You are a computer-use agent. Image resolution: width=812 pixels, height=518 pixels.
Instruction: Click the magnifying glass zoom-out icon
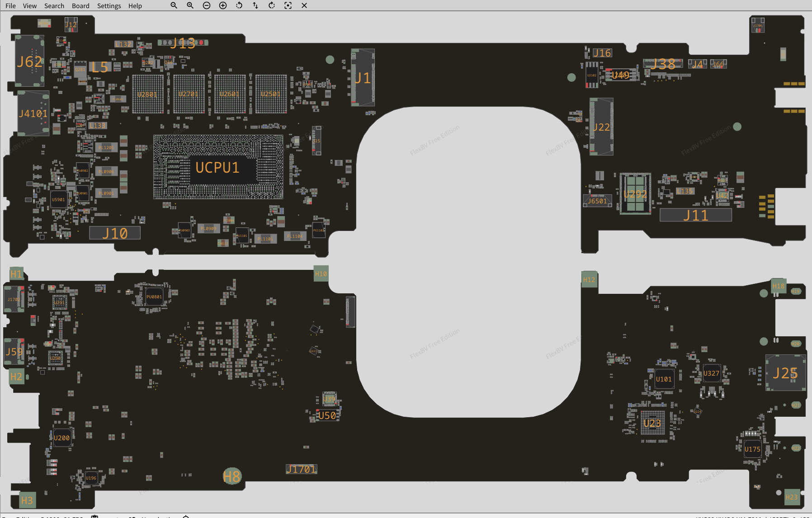pos(174,5)
